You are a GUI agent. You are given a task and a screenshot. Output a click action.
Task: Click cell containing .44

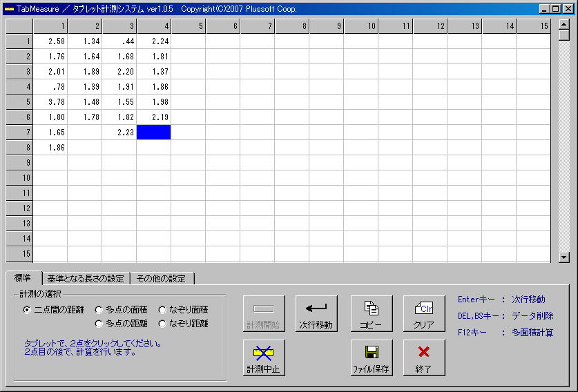click(x=119, y=41)
